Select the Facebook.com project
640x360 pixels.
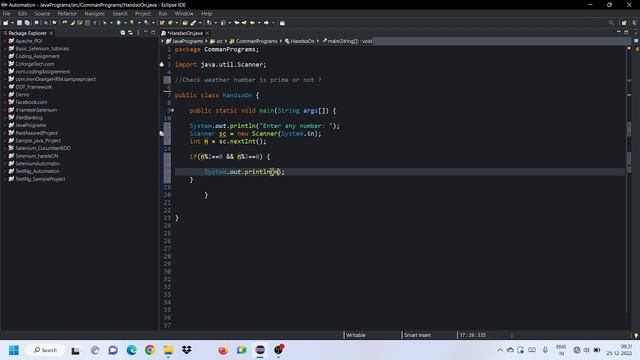point(31,102)
